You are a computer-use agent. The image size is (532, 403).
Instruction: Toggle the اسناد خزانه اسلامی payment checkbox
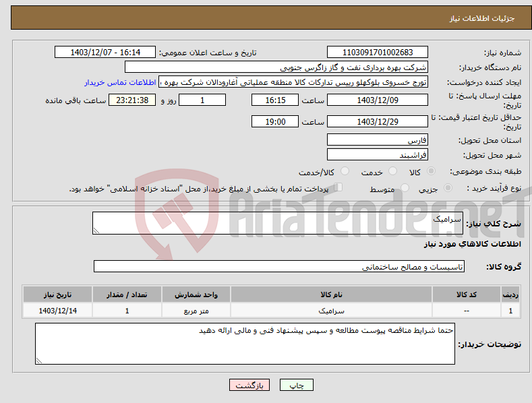click(x=338, y=187)
